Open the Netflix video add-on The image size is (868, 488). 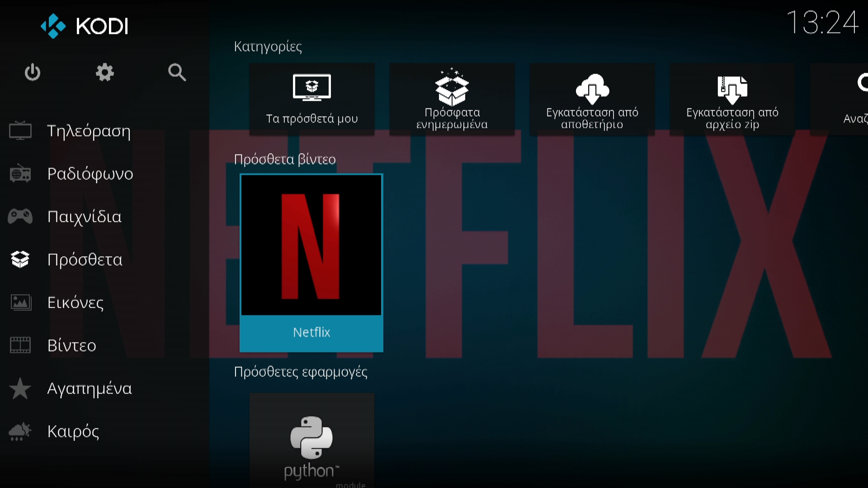(x=311, y=262)
